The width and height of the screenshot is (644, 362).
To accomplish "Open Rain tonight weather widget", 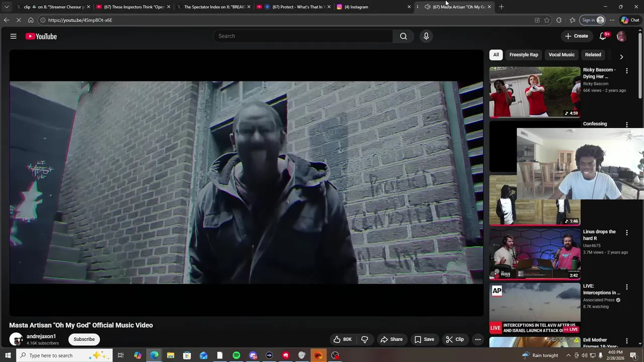I will (x=540, y=355).
